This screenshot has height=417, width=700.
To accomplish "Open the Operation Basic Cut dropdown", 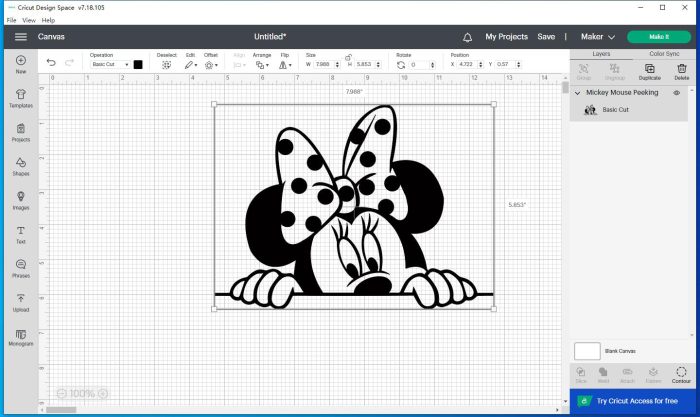I will tap(110, 64).
